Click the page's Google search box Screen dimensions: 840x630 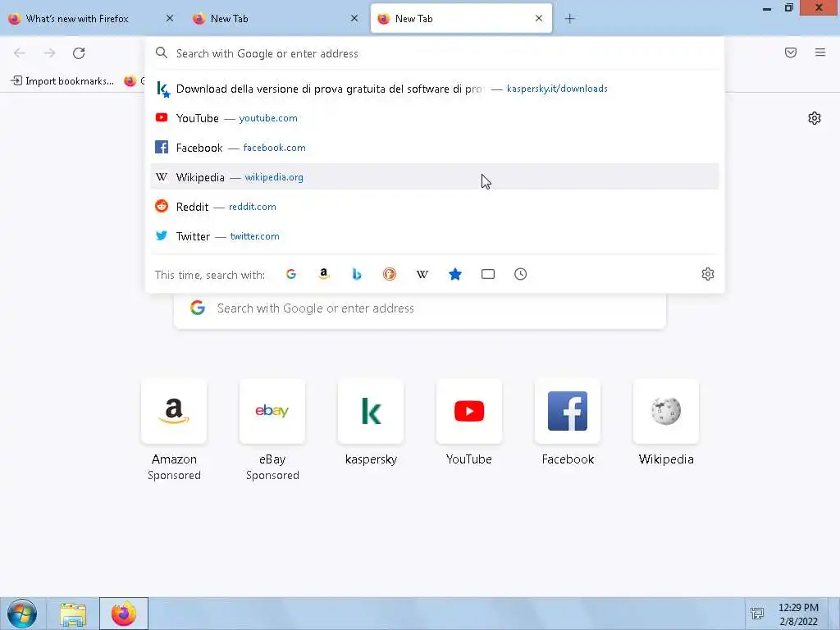click(x=420, y=308)
